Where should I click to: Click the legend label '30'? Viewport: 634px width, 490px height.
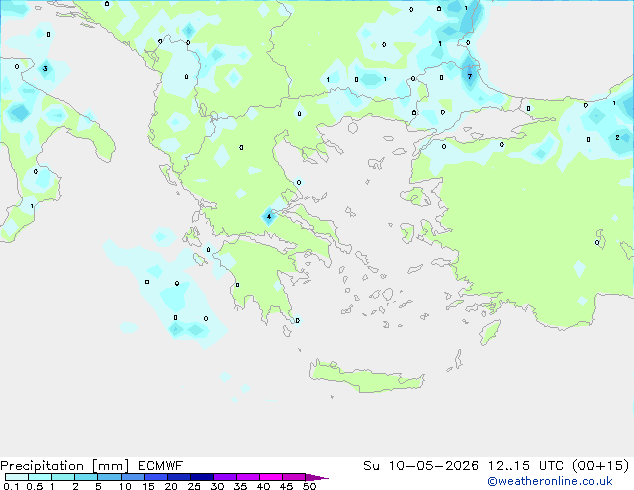(217, 486)
